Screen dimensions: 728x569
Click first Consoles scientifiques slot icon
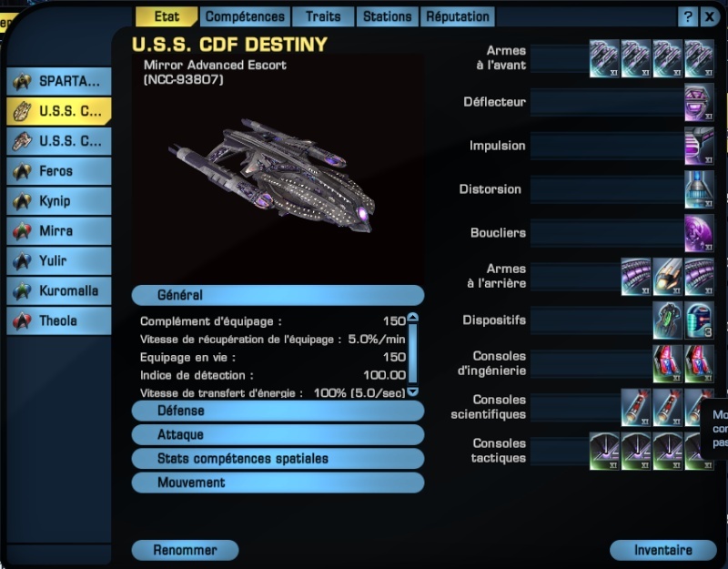(635, 408)
